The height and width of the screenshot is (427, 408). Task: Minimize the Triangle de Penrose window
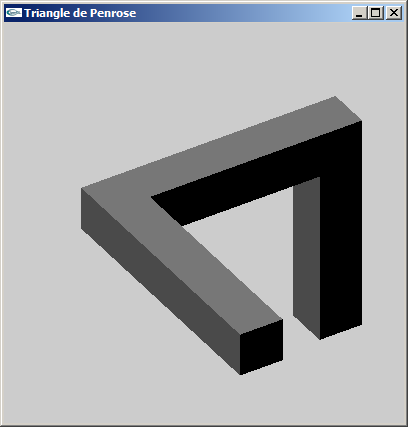click(x=359, y=13)
